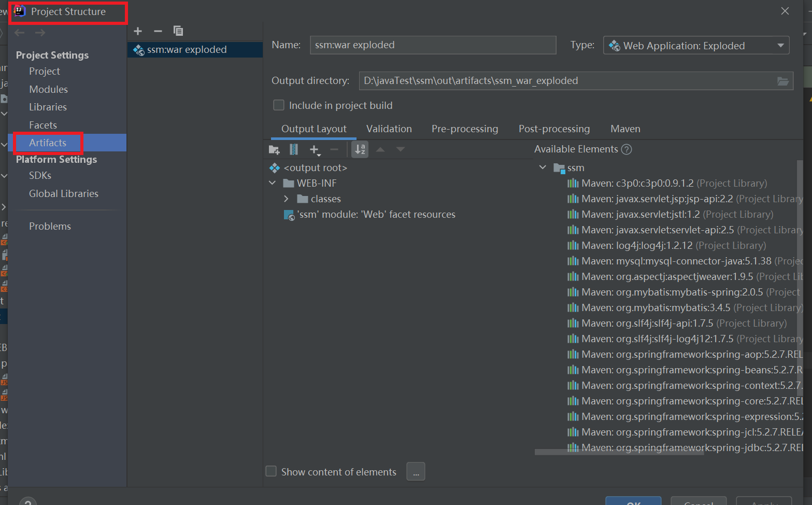Open the Pre-processing tab

click(464, 129)
